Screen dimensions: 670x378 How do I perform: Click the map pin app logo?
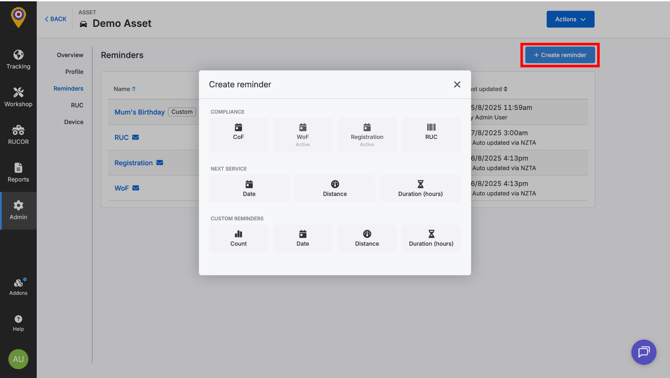[x=18, y=18]
